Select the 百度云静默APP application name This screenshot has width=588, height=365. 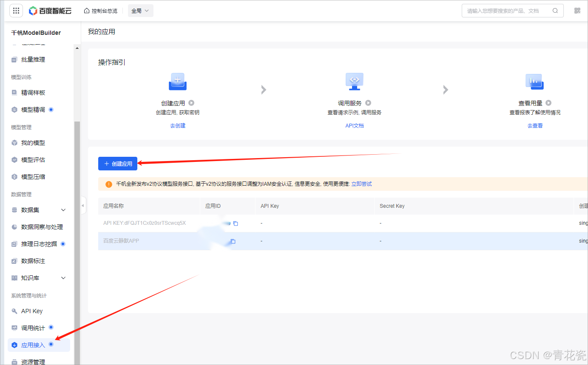pos(121,241)
